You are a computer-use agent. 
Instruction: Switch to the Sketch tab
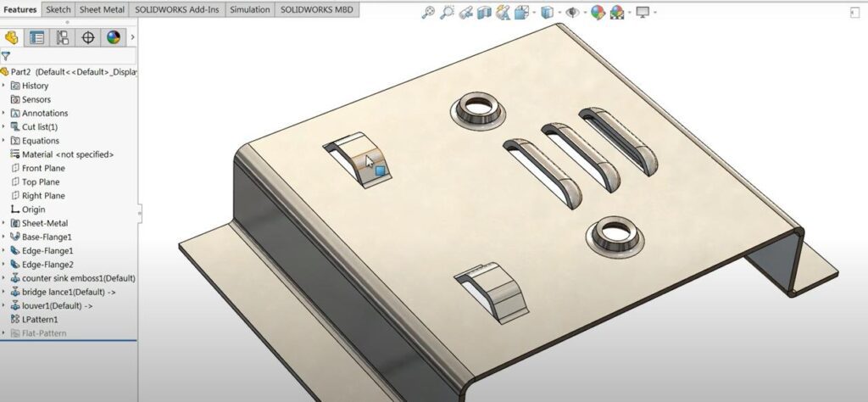pos(58,9)
